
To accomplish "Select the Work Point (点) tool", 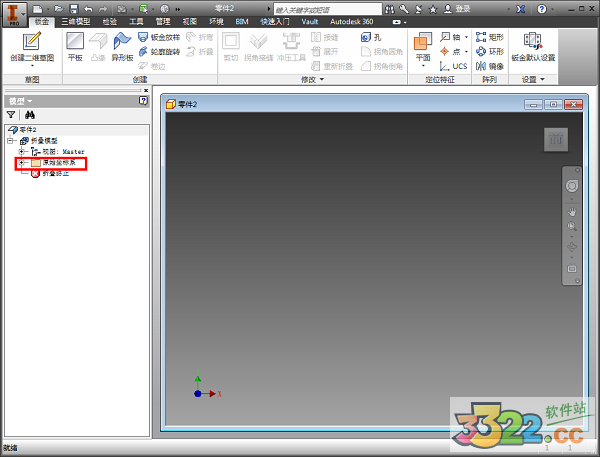I will pyautogui.click(x=450, y=51).
